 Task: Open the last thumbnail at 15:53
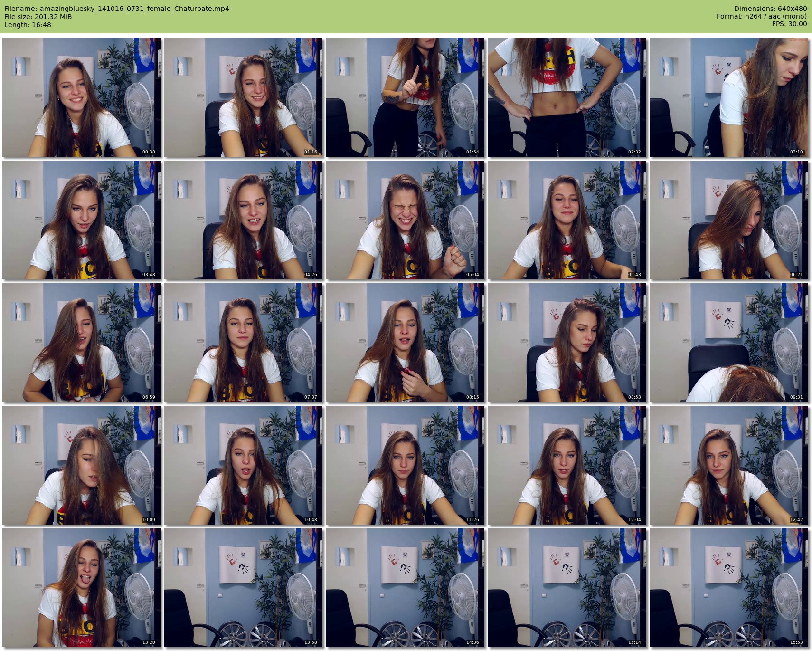click(729, 588)
